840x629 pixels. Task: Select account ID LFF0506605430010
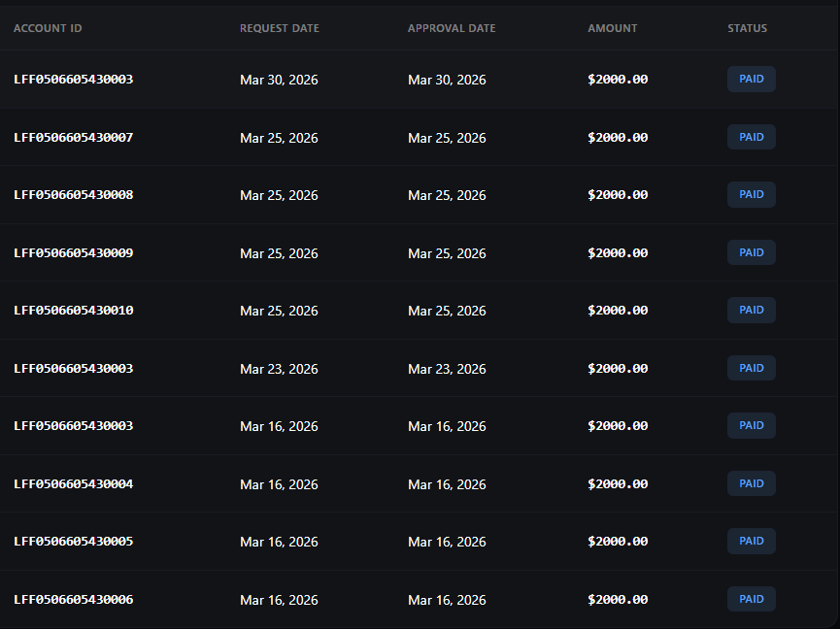pyautogui.click(x=74, y=311)
